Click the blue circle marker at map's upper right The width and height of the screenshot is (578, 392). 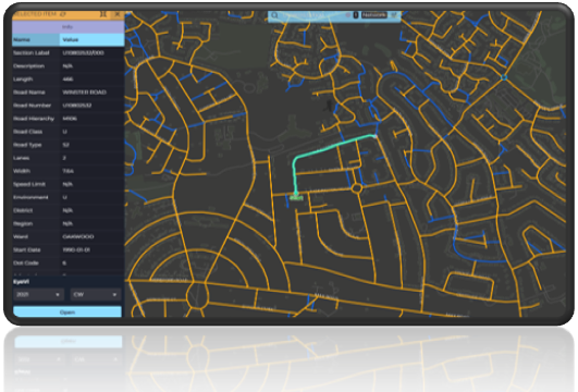504,77
